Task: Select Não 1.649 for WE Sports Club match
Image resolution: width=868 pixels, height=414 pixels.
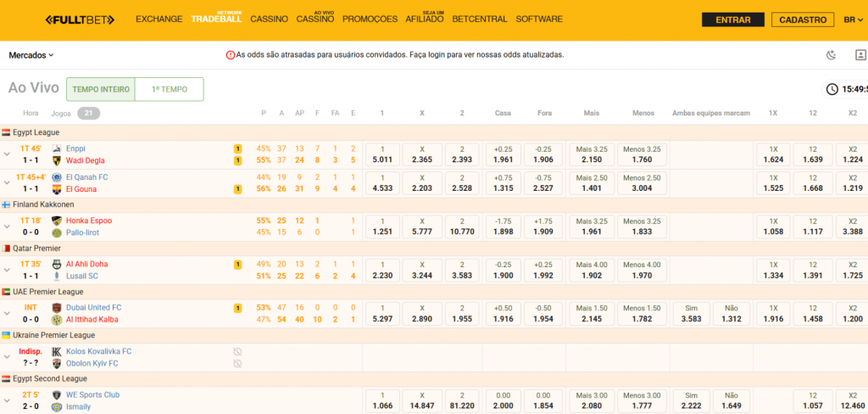Action: tap(732, 401)
